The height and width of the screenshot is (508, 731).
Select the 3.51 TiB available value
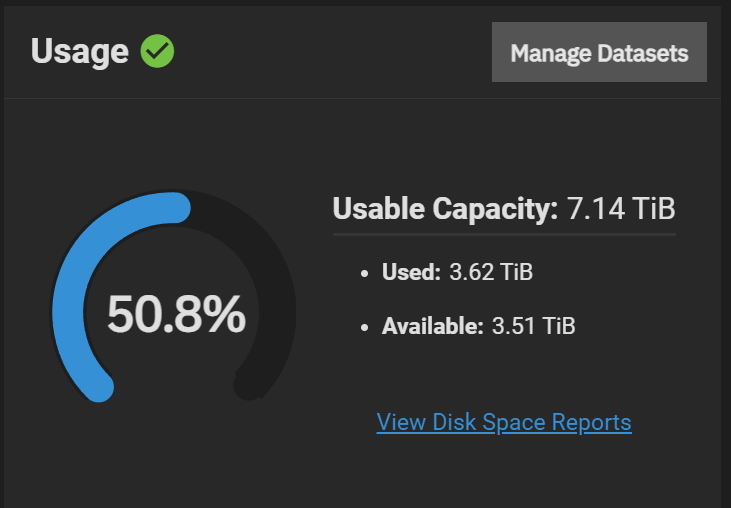click(534, 326)
